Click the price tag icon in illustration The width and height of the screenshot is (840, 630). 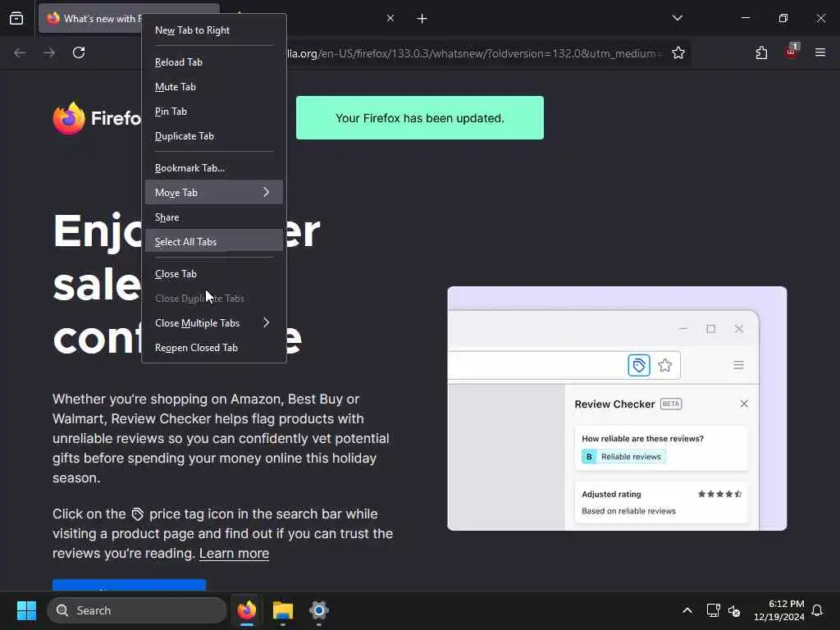638,365
